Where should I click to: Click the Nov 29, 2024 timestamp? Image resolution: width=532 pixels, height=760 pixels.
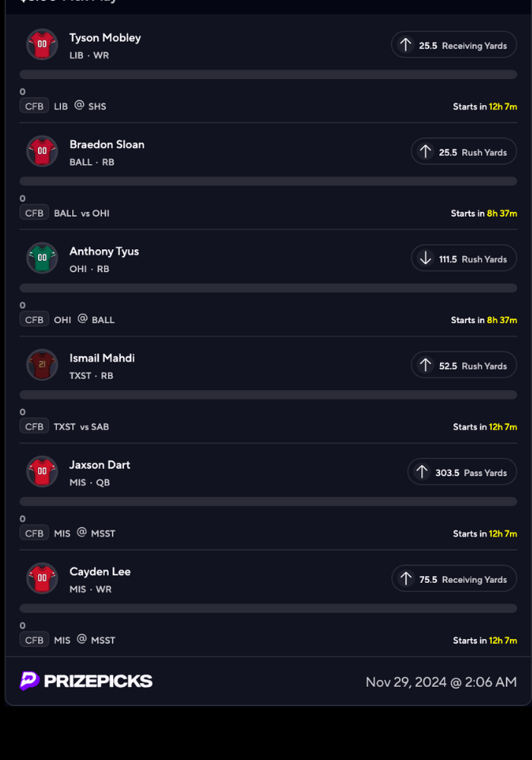pyautogui.click(x=441, y=682)
